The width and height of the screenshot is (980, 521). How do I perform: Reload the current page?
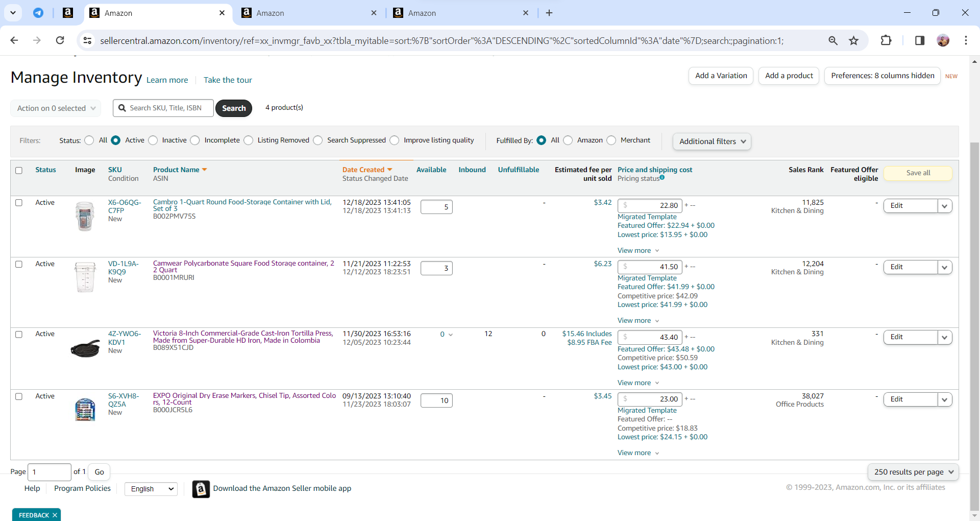pyautogui.click(x=60, y=40)
